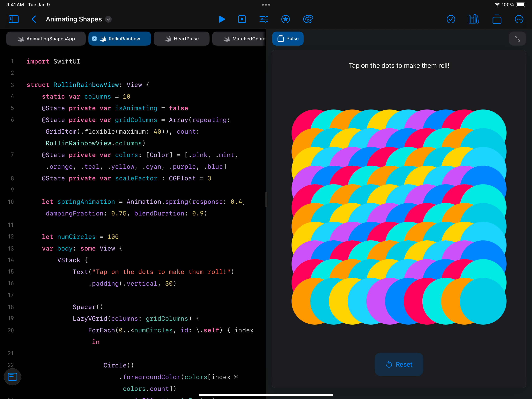Open the more options ellipsis circle
Image resolution: width=532 pixels, height=399 pixels.
pyautogui.click(x=519, y=19)
